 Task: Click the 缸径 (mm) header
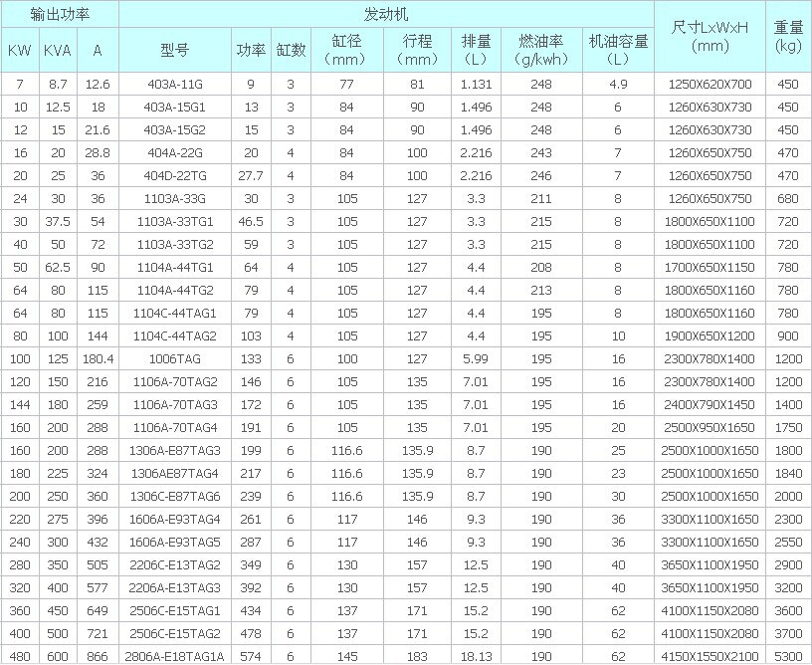(x=347, y=50)
